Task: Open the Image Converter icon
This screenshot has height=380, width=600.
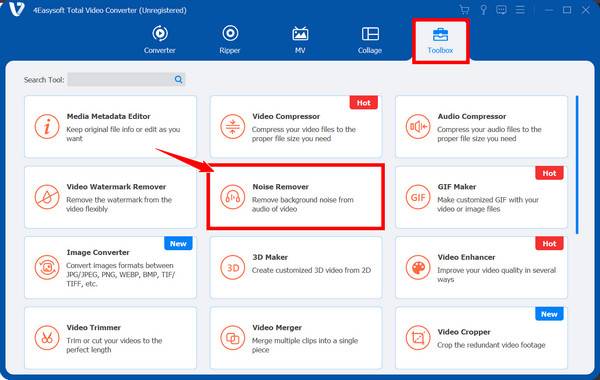Action: (47, 267)
